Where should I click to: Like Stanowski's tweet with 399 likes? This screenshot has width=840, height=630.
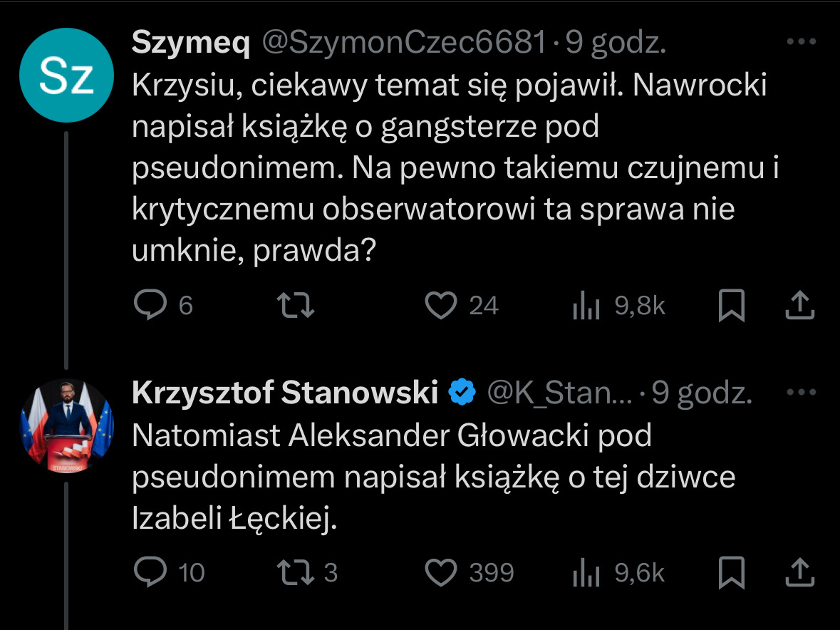coord(440,572)
